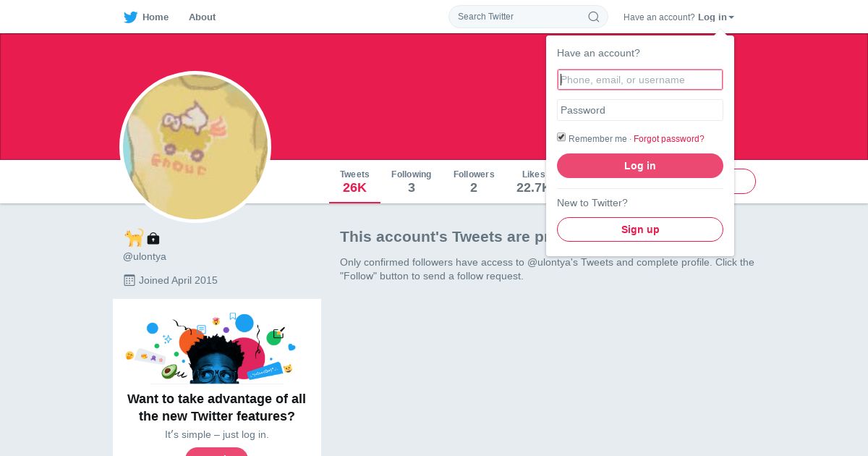The height and width of the screenshot is (456, 868).
Task: Click into the Password field
Action: point(640,110)
